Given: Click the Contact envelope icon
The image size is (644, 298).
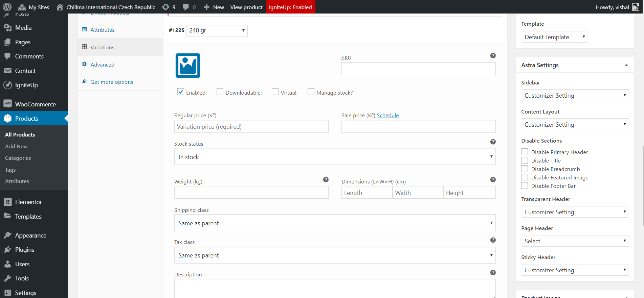Looking at the screenshot, I should (x=8, y=71).
